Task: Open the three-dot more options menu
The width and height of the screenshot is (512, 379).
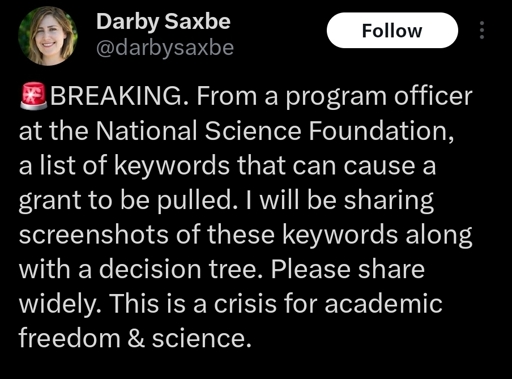Action: [x=481, y=30]
